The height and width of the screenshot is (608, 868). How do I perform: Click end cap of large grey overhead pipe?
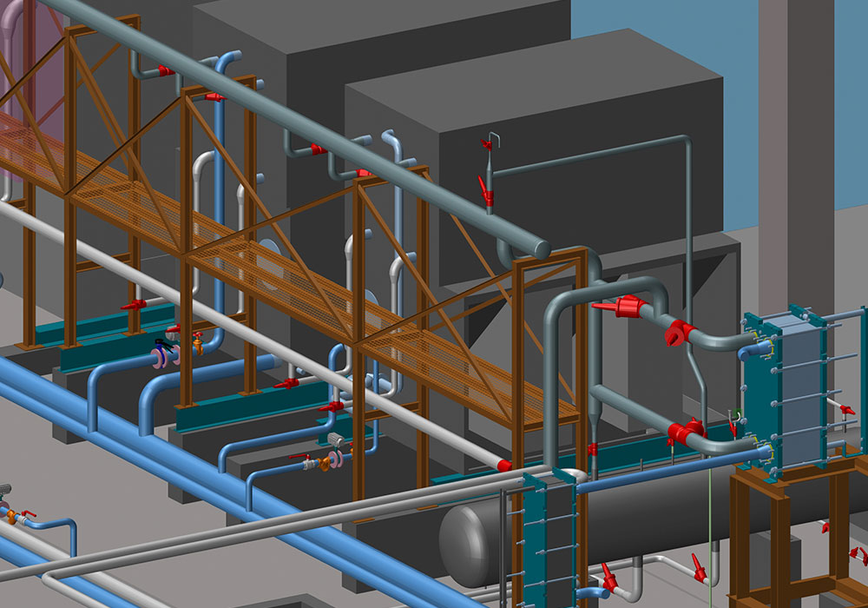point(542,249)
